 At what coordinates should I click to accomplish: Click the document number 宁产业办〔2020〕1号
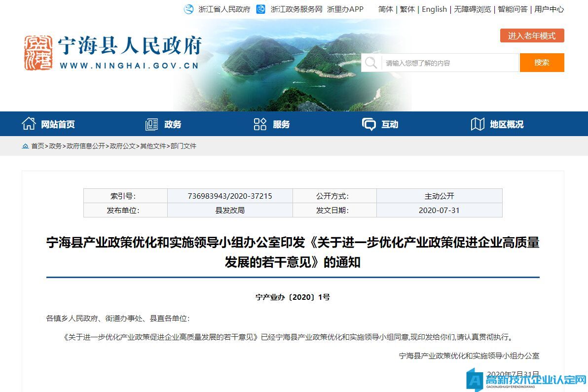(293, 297)
